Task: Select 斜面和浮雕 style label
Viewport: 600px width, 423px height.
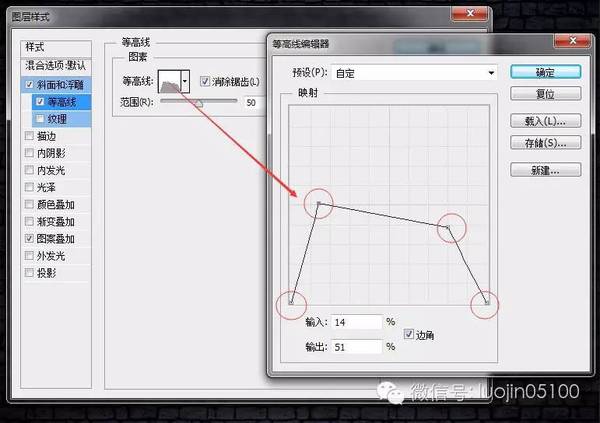Action: (x=60, y=85)
